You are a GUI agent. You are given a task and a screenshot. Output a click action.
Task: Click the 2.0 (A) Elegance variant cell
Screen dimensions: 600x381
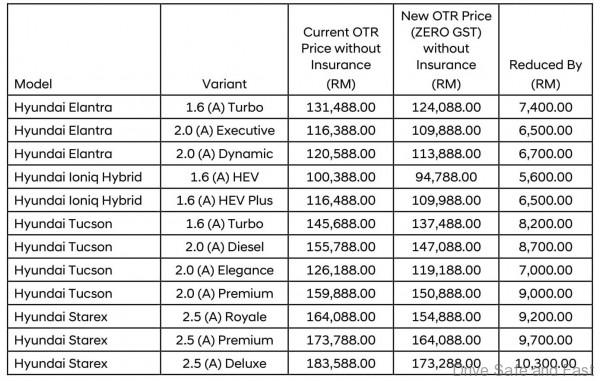click(224, 270)
